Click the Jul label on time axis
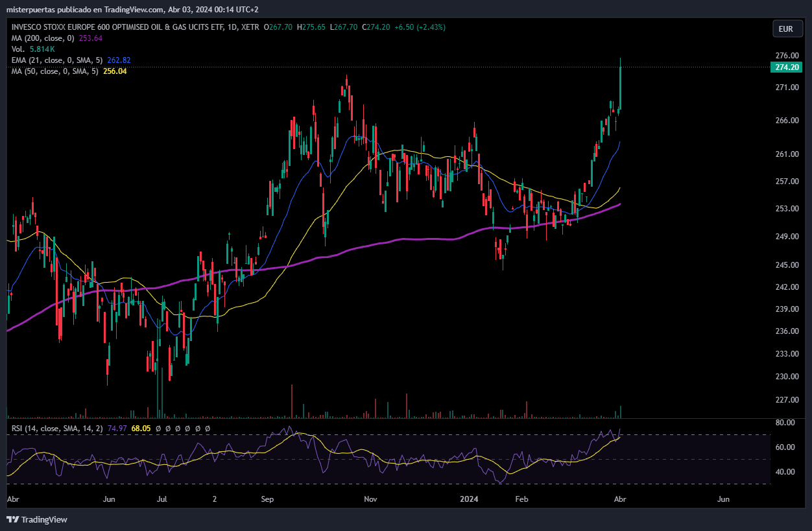 (162, 500)
